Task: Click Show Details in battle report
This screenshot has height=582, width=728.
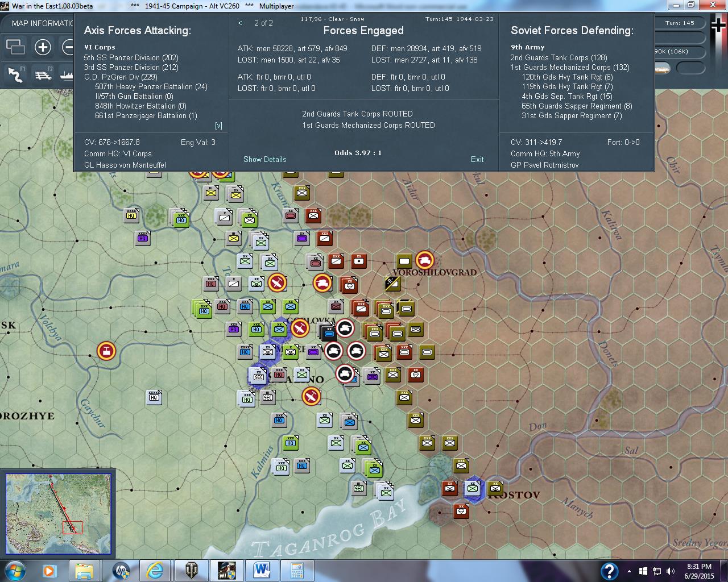Action: 265,159
